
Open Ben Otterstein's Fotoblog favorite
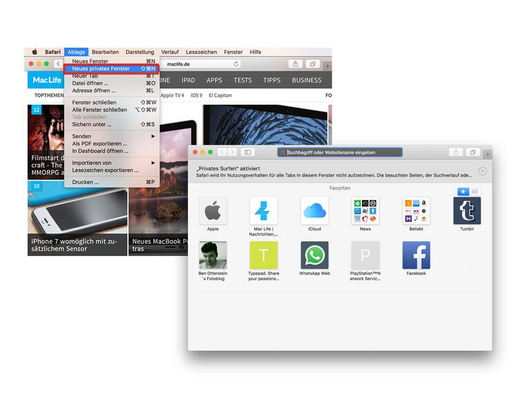click(213, 255)
